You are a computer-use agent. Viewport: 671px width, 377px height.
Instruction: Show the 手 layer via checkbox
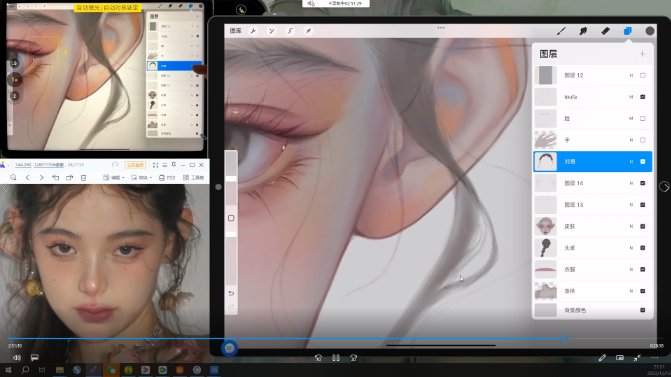point(643,140)
